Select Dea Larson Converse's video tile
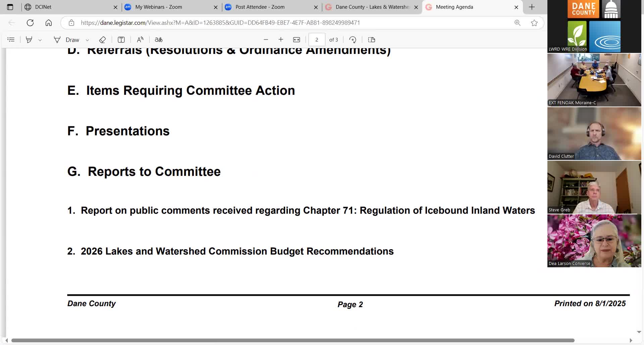The image size is (644, 345). 594,240
